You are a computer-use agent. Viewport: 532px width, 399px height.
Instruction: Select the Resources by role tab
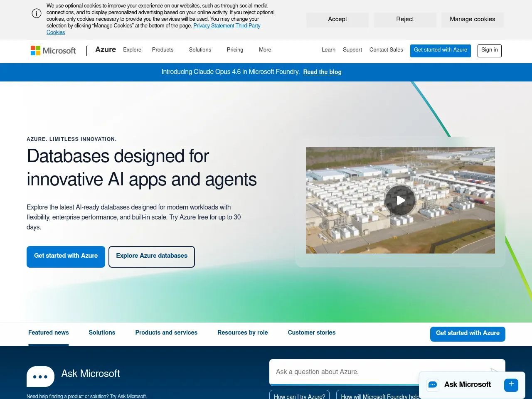[242, 332]
